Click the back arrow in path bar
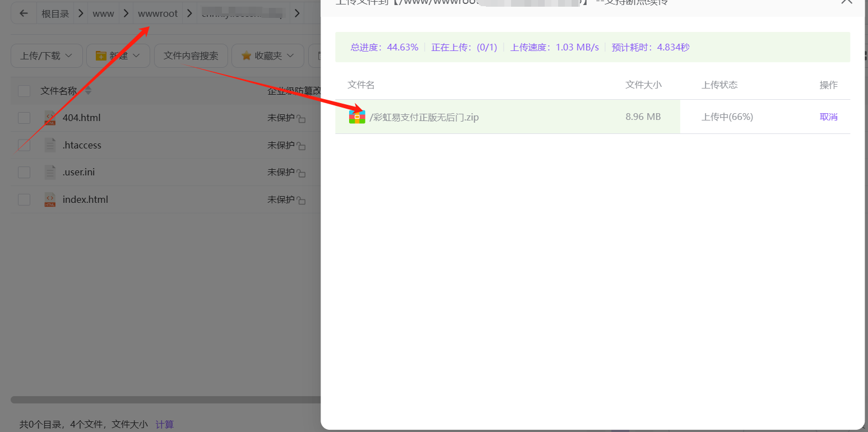Viewport: 868px width, 432px height. 24,13
